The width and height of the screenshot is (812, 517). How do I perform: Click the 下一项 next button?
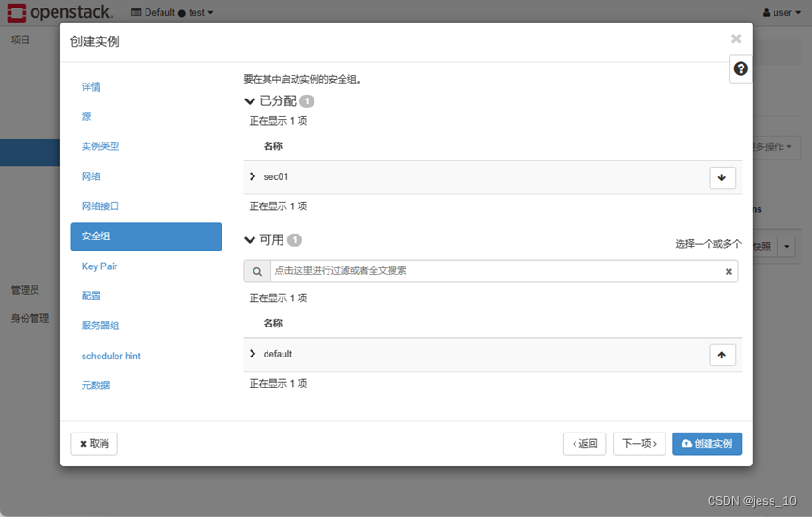(x=639, y=444)
